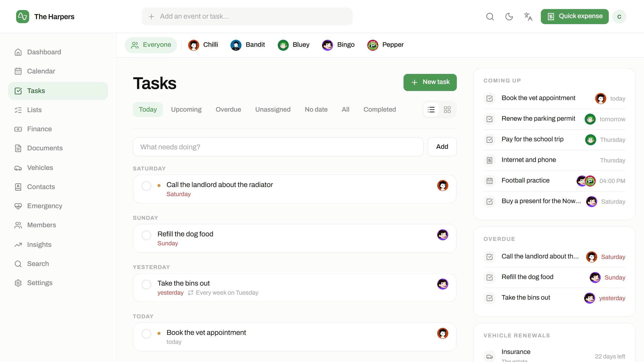Check off Renew the parking permit
Image resolution: width=644 pixels, height=362 pixels.
490,119
